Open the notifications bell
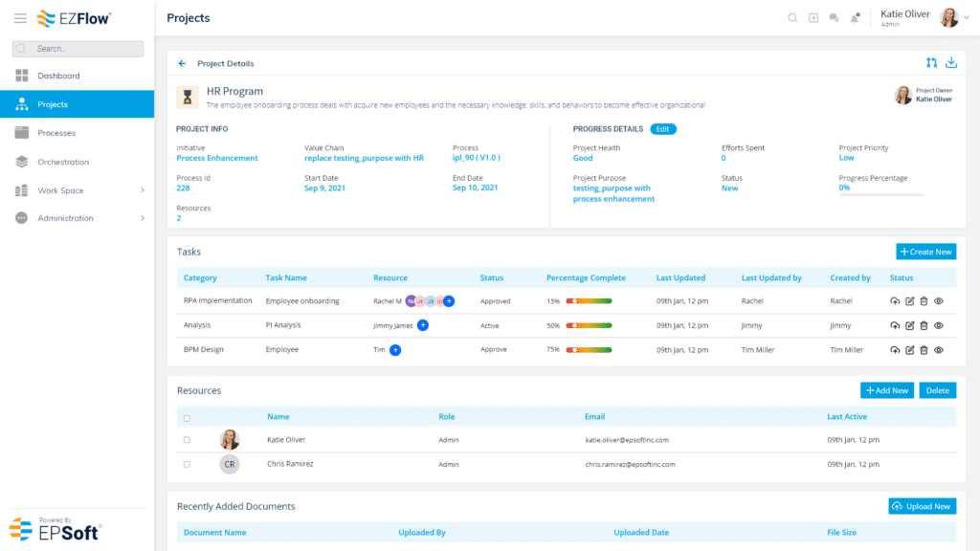 tap(855, 17)
